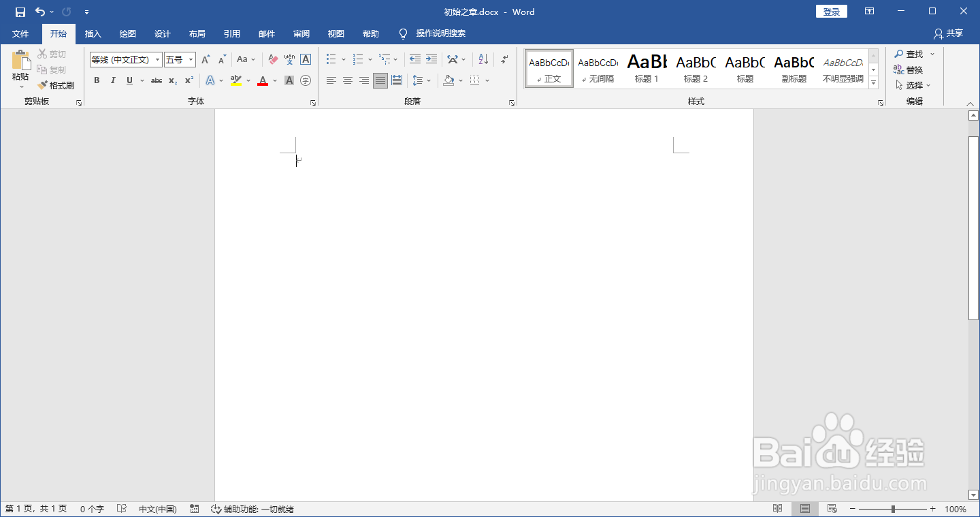Center align the paragraph
Image resolution: width=980 pixels, height=517 pixels.
(348, 80)
